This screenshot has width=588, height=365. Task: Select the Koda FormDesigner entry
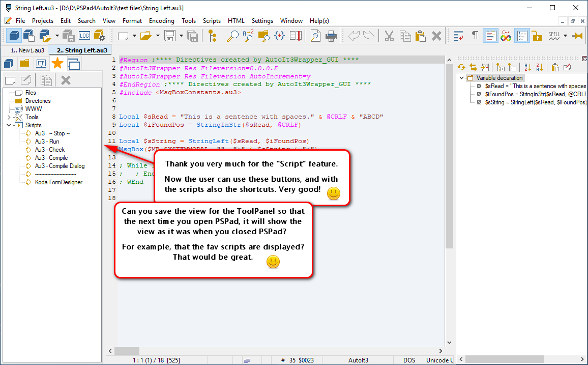tap(58, 182)
